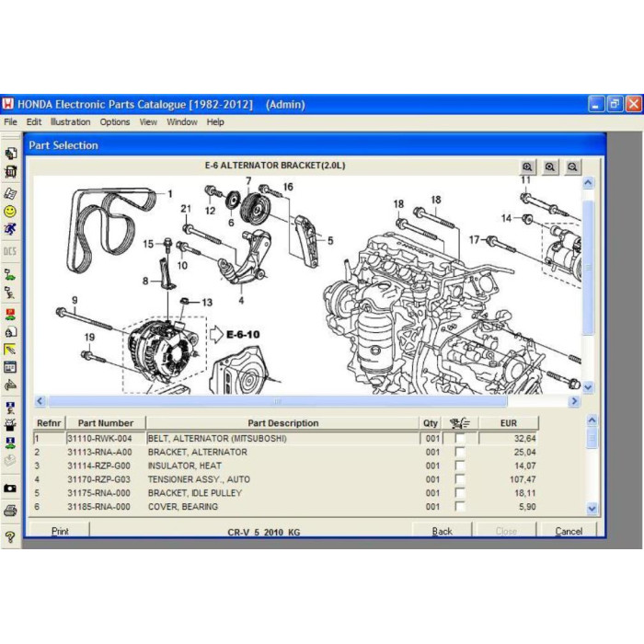
Task: Open the File menu
Action: click(x=10, y=122)
